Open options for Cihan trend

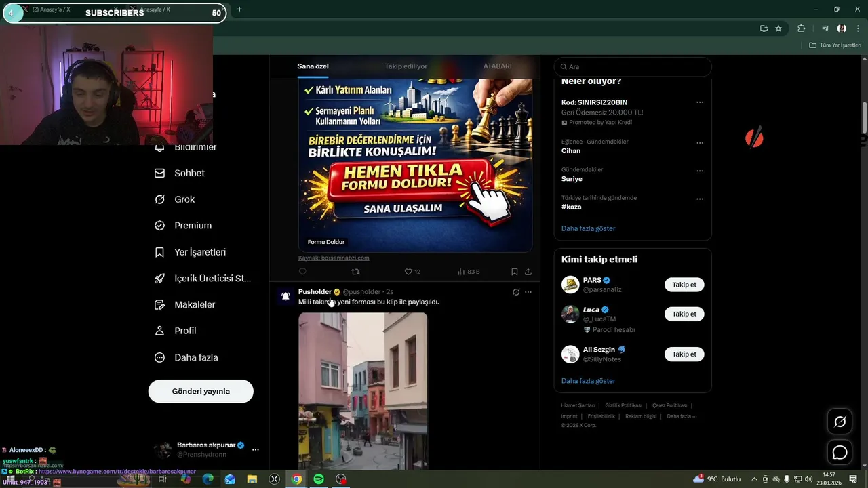point(700,144)
